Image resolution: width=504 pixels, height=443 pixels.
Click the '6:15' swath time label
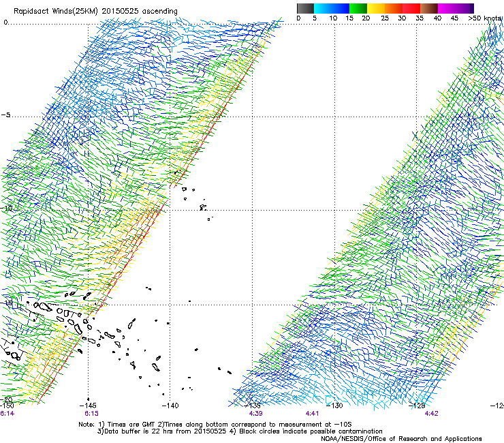pos(92,414)
